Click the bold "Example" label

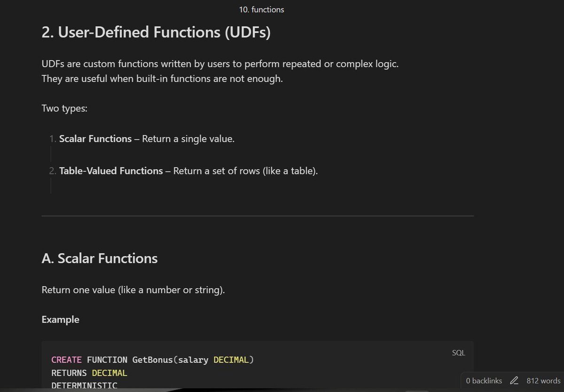tap(60, 319)
